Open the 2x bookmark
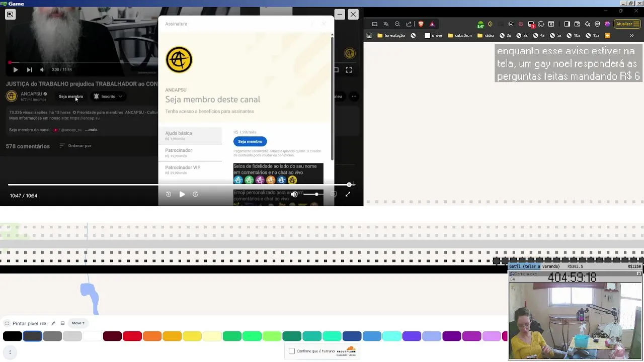Screen dimensions: 644x362 pos(505,36)
